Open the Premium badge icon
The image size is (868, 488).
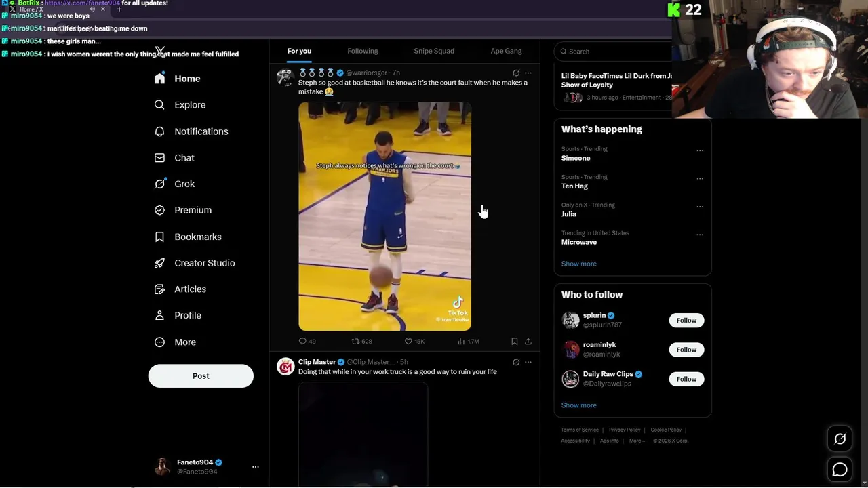[x=159, y=210]
